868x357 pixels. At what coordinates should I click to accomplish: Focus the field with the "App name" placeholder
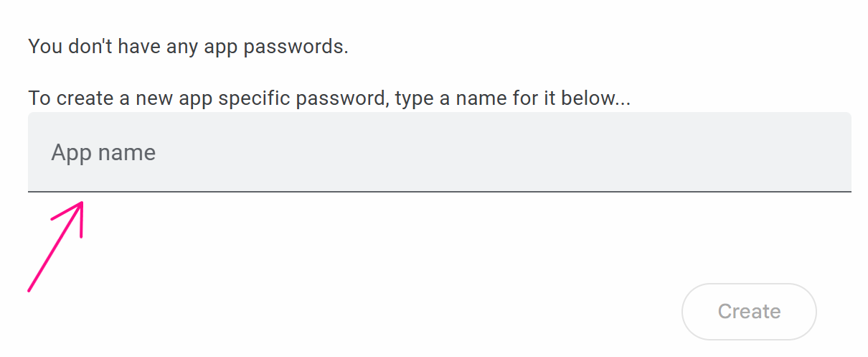tap(439, 152)
